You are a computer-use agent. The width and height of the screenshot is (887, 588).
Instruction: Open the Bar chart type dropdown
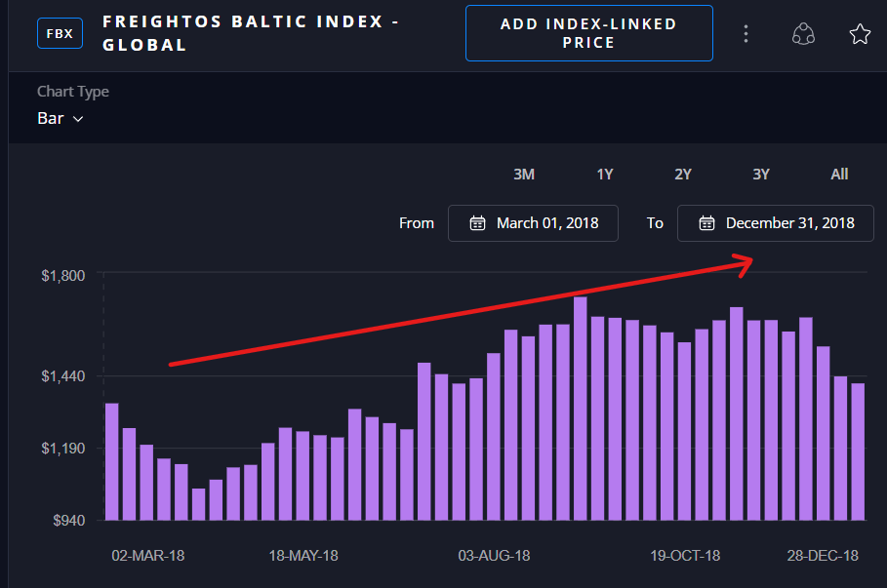point(60,117)
